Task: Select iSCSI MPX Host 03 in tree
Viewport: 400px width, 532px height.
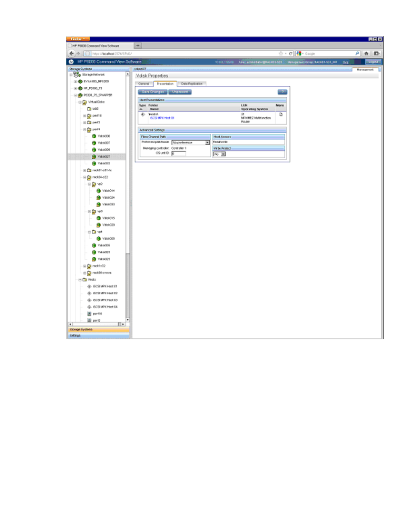Action: click(x=105, y=300)
